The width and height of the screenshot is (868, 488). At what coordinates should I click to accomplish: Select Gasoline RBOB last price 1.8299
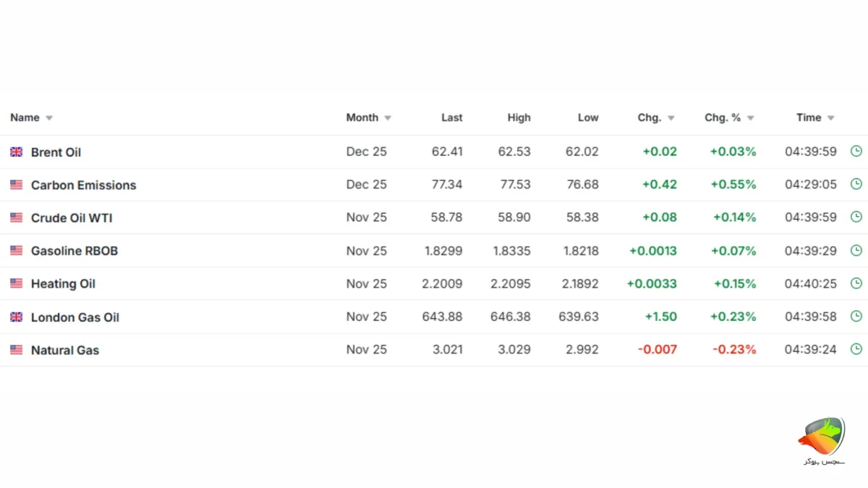click(x=443, y=251)
